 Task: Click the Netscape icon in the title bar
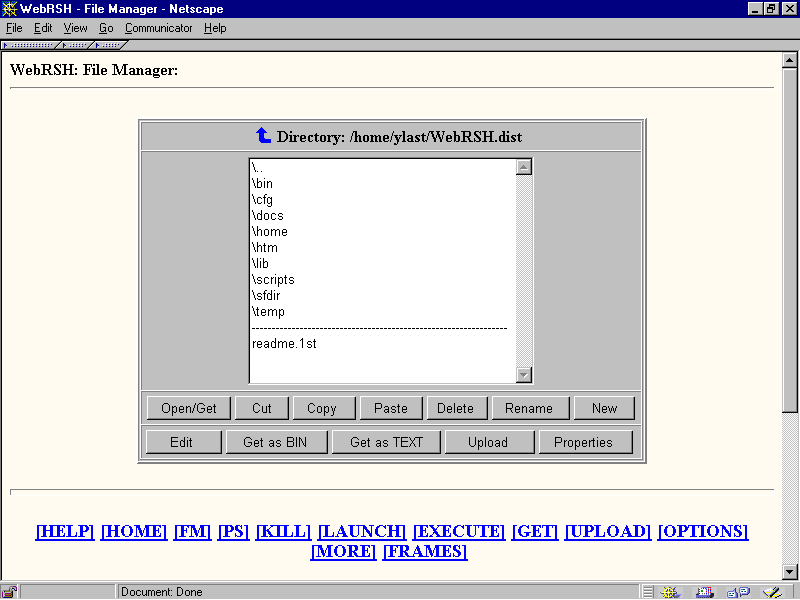9,9
